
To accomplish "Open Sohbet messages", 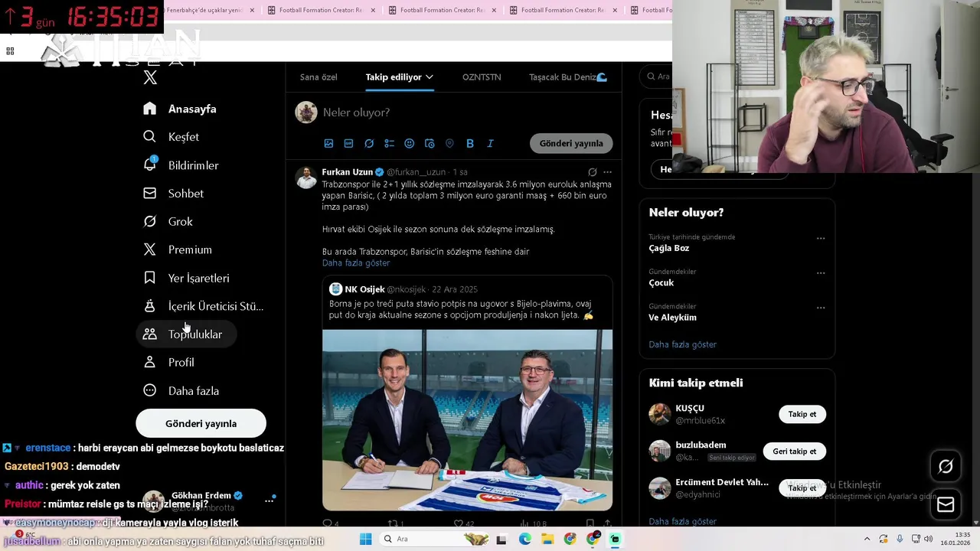I will click(174, 194).
